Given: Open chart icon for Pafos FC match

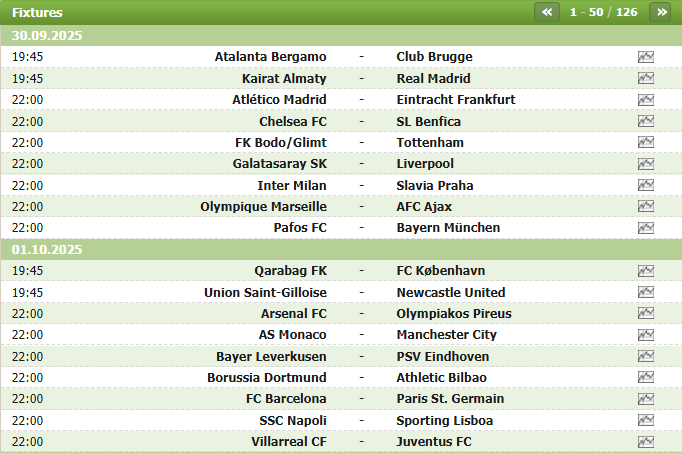Looking at the screenshot, I should tap(646, 228).
